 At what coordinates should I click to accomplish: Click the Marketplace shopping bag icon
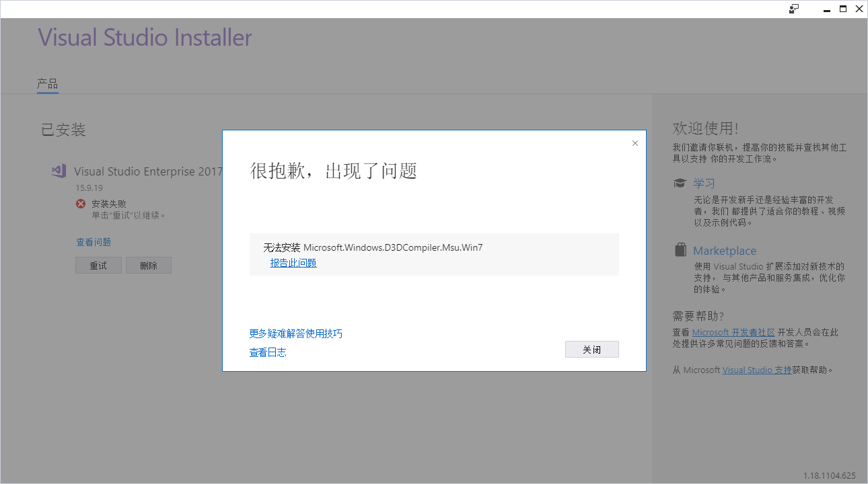(x=680, y=250)
